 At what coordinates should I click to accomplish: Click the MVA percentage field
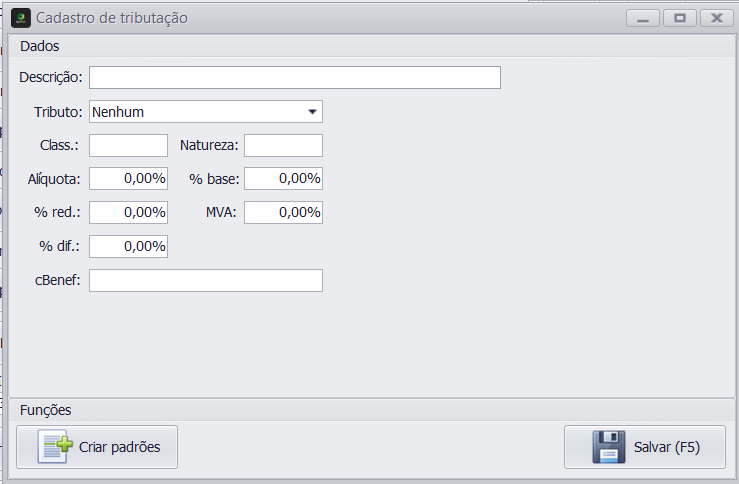pos(283,212)
